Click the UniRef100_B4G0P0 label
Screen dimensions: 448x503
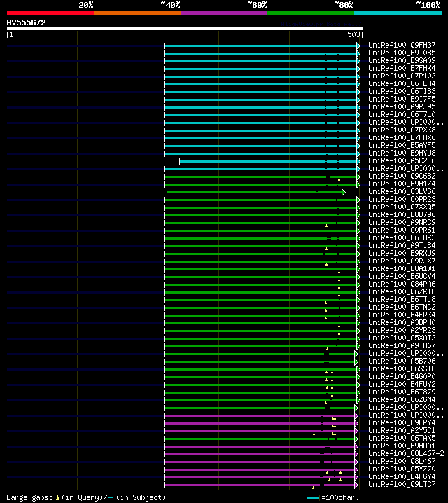click(x=402, y=376)
